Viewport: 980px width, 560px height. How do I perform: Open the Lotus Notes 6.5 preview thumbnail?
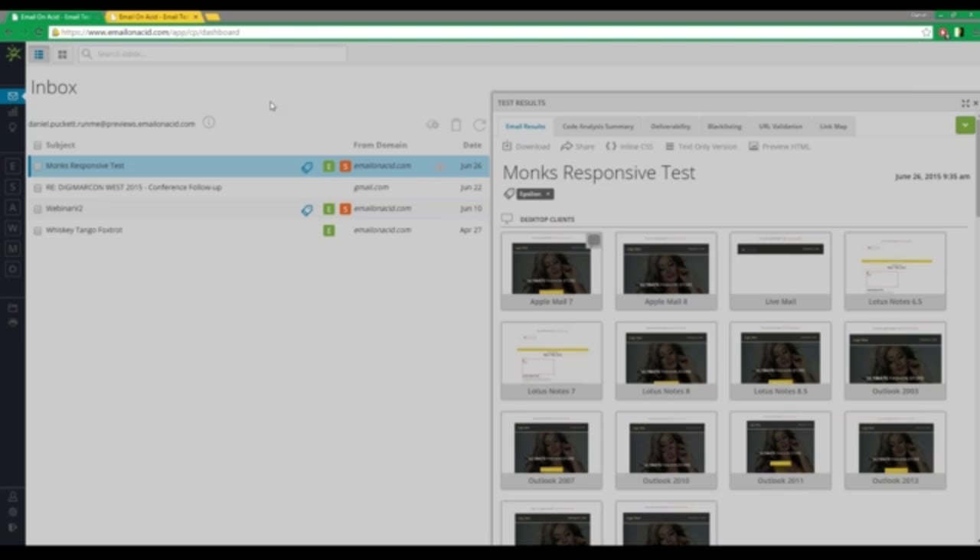click(895, 271)
